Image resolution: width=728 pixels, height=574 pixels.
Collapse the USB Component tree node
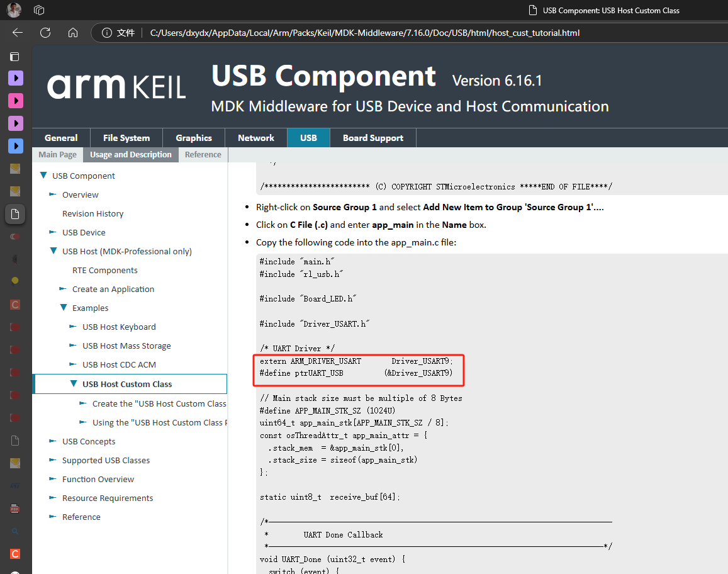tap(43, 175)
